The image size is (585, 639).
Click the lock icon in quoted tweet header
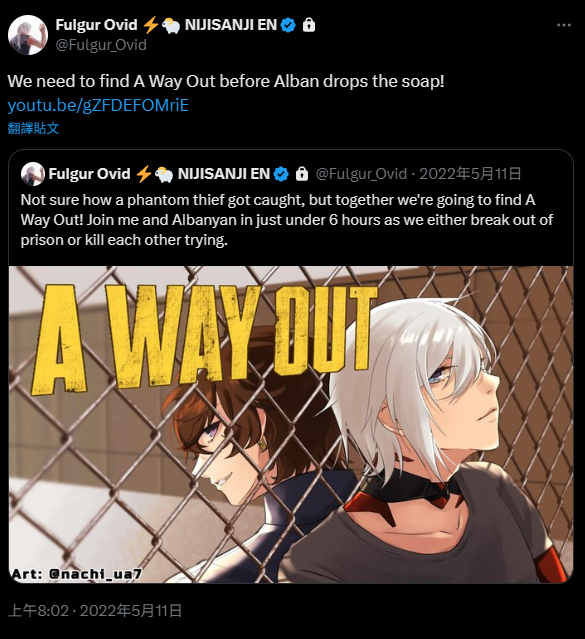pos(302,174)
